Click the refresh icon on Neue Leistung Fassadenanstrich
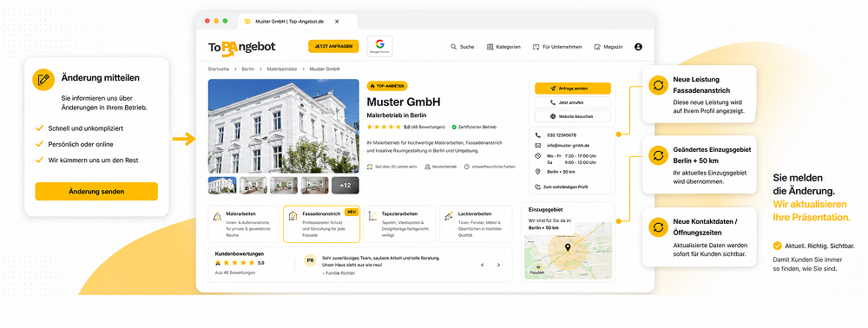This screenshot has height=328, width=868. [658, 85]
